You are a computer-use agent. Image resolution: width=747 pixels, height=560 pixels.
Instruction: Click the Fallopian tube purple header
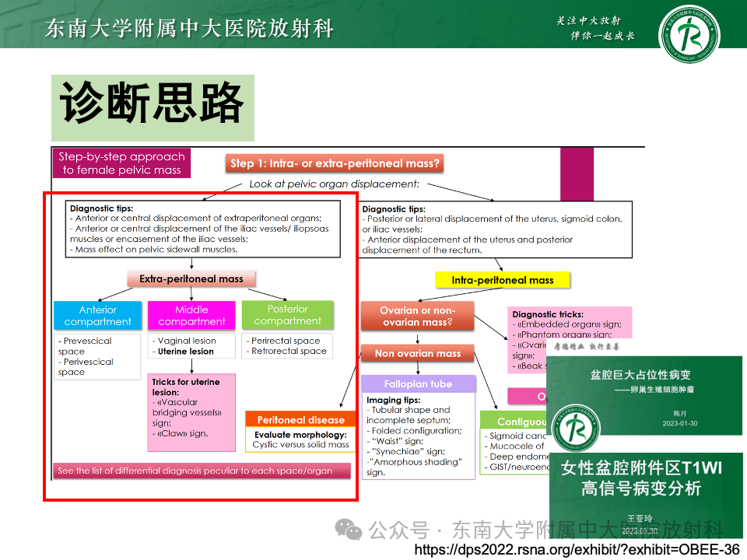(419, 383)
